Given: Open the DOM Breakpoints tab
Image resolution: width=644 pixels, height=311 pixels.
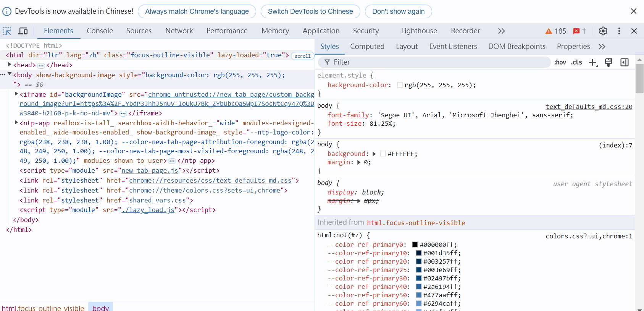Looking at the screenshot, I should click(x=517, y=47).
